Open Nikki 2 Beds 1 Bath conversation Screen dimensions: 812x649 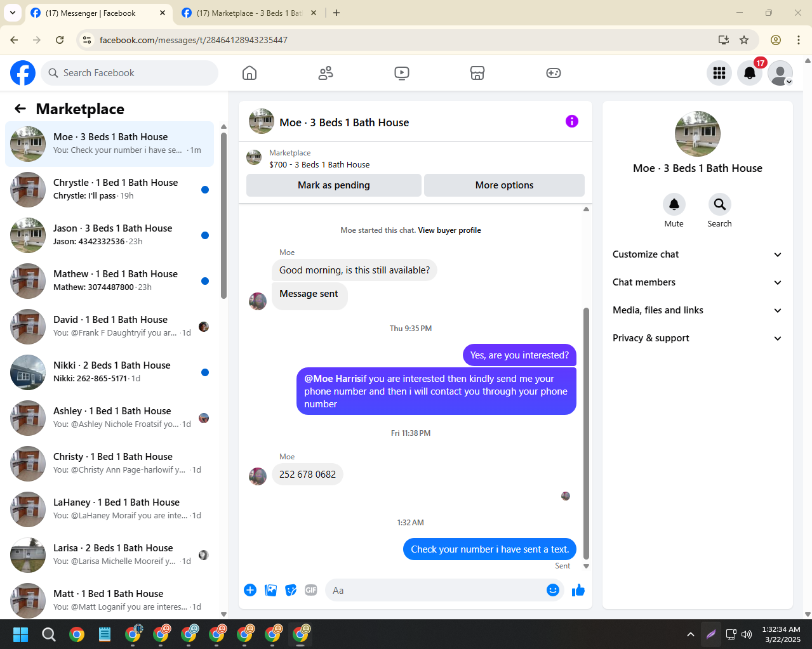click(x=109, y=372)
